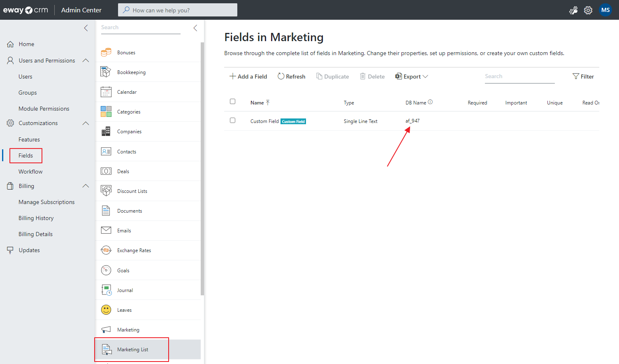
Task: Click the Single Line Text cell
Action: coord(361,121)
